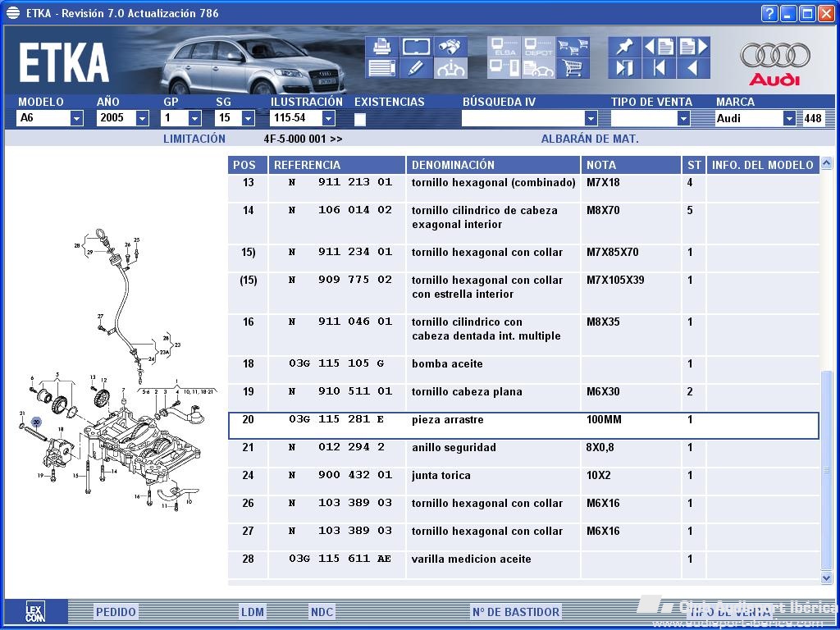Click the multiple shopping carts icon

[x=572, y=47]
